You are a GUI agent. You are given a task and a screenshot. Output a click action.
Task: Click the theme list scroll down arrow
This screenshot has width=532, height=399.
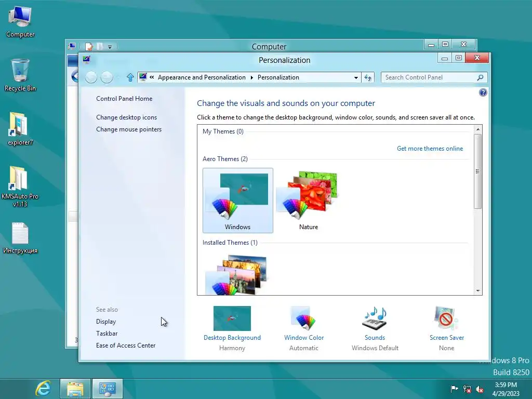click(x=478, y=291)
